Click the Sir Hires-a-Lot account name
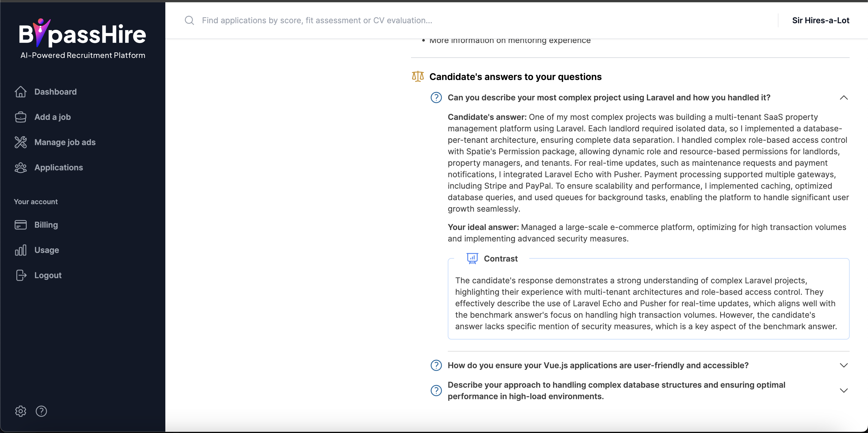The height and width of the screenshot is (433, 868). (x=820, y=21)
